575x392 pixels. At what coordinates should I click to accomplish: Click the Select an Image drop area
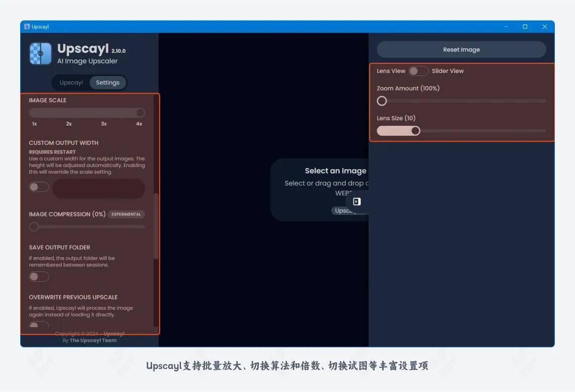(x=319, y=190)
